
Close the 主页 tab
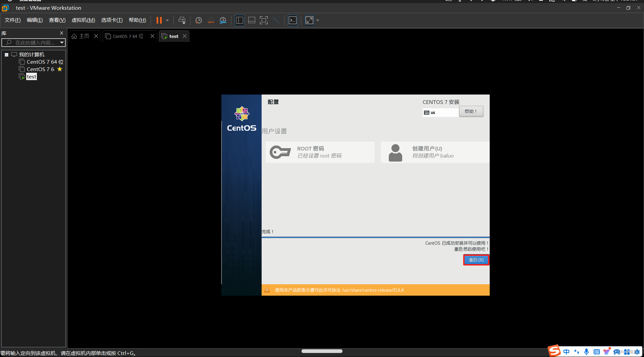pyautogui.click(x=96, y=36)
